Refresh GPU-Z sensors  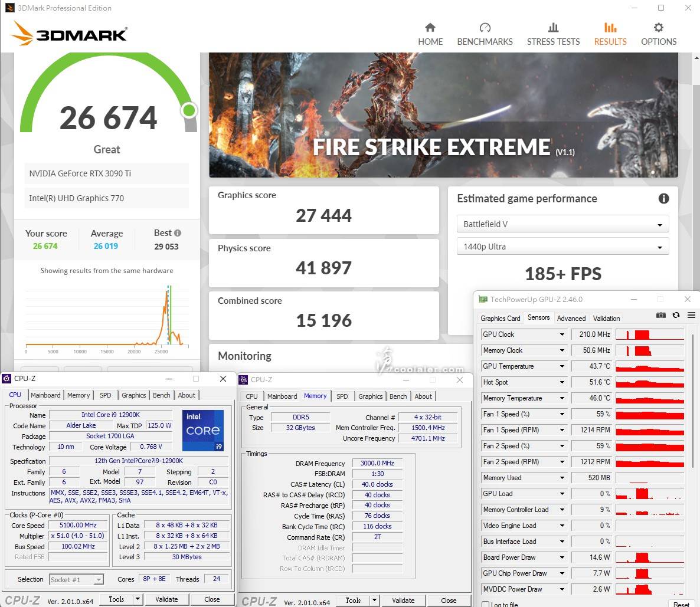(676, 315)
